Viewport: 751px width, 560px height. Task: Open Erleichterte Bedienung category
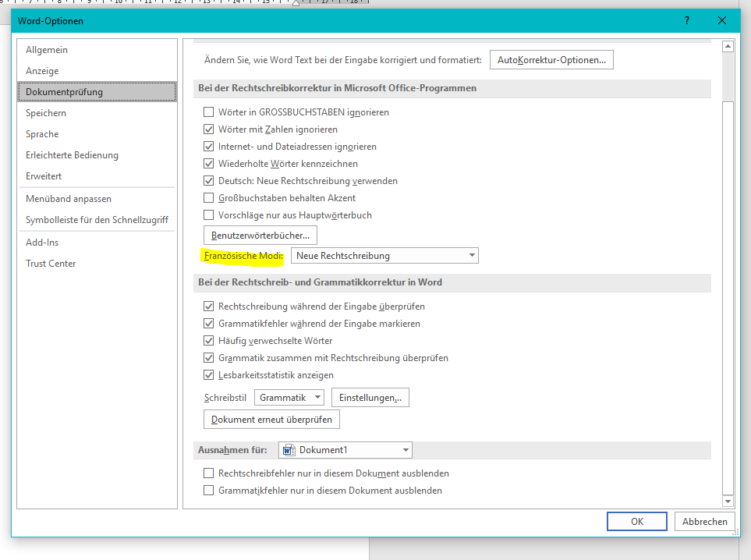[x=97, y=155]
